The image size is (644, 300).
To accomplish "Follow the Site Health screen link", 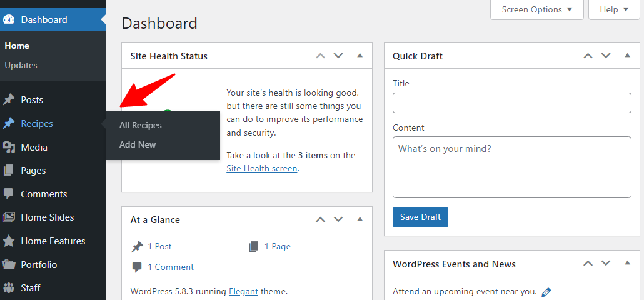I will coord(261,168).
